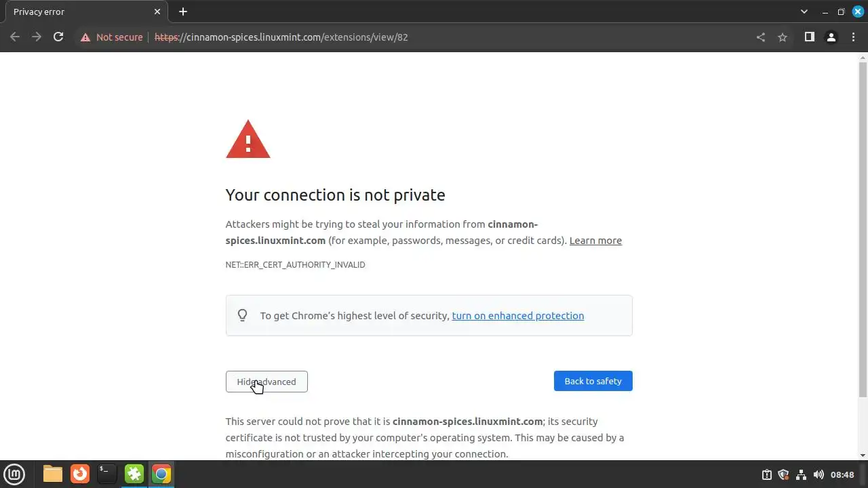Click the Back to safety button
The height and width of the screenshot is (488, 868).
click(x=593, y=381)
